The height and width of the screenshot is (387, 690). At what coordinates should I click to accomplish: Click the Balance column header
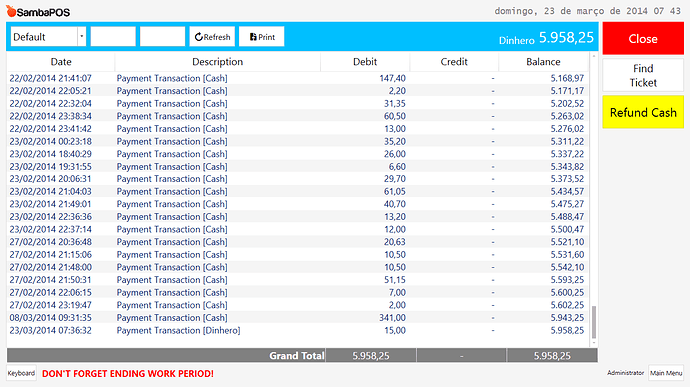(543, 62)
